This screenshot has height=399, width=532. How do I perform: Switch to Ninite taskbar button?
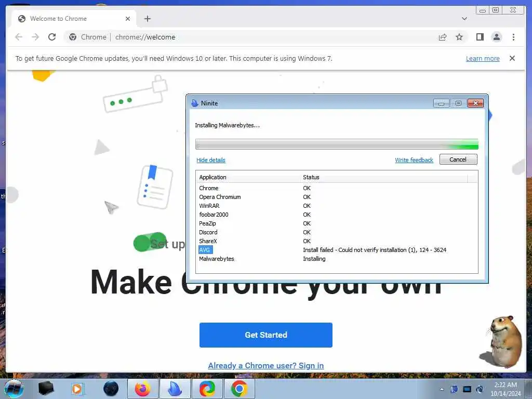tap(175, 389)
